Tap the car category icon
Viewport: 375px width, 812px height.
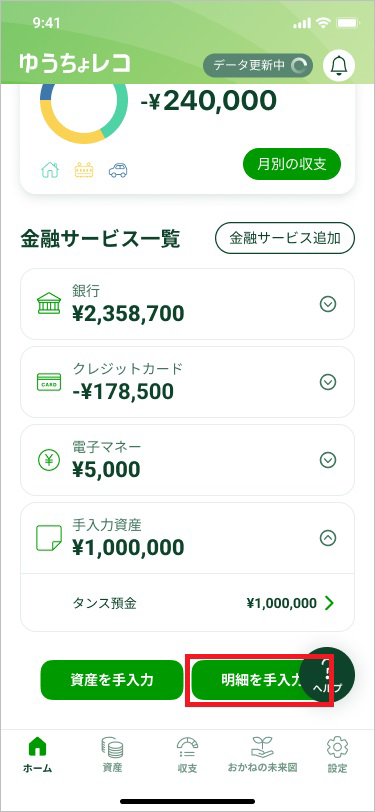pyautogui.click(x=118, y=170)
